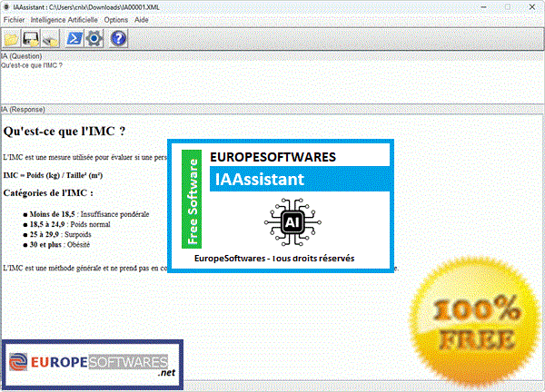Click the open folder toolbar icon
This screenshot has width=545, height=392.
12,38
